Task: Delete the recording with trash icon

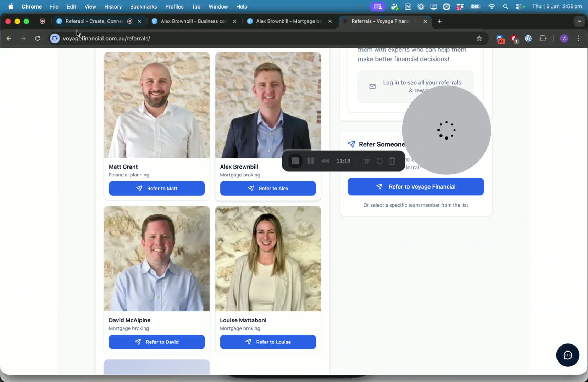Action: point(392,161)
